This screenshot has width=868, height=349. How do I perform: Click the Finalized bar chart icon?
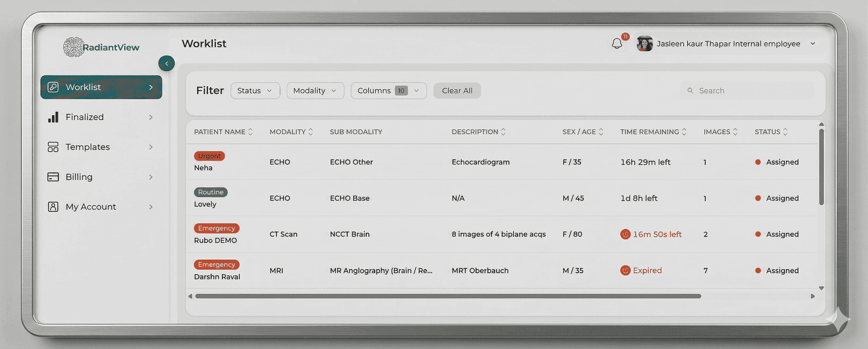click(x=53, y=117)
